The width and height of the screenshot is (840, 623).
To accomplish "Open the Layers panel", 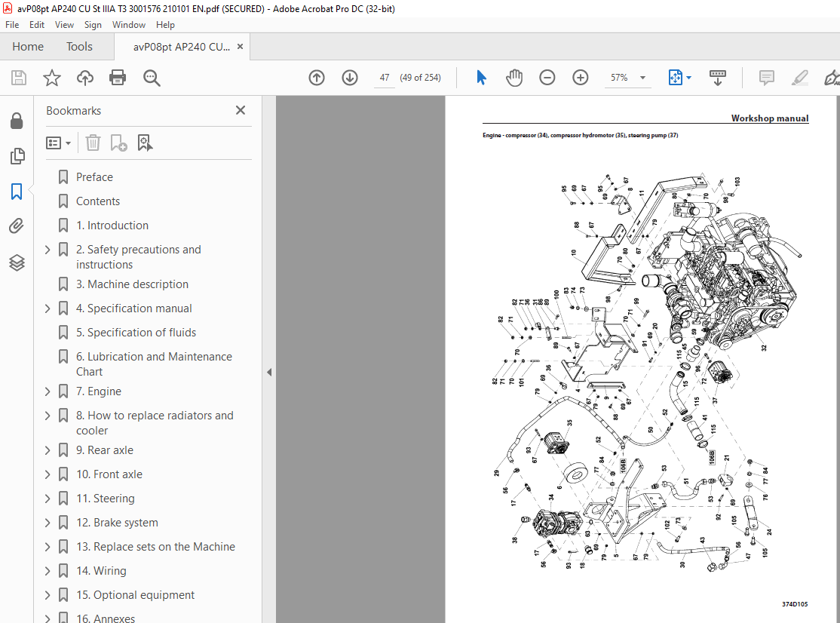I will pyautogui.click(x=17, y=262).
